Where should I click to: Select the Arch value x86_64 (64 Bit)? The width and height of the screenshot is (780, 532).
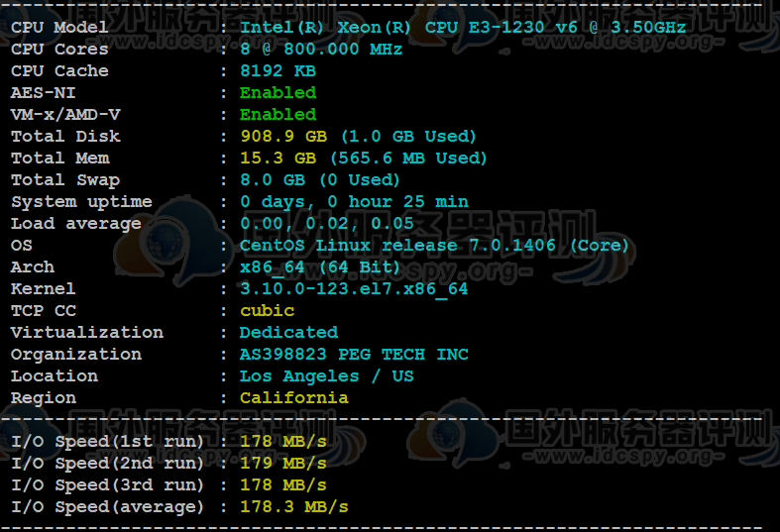320,267
